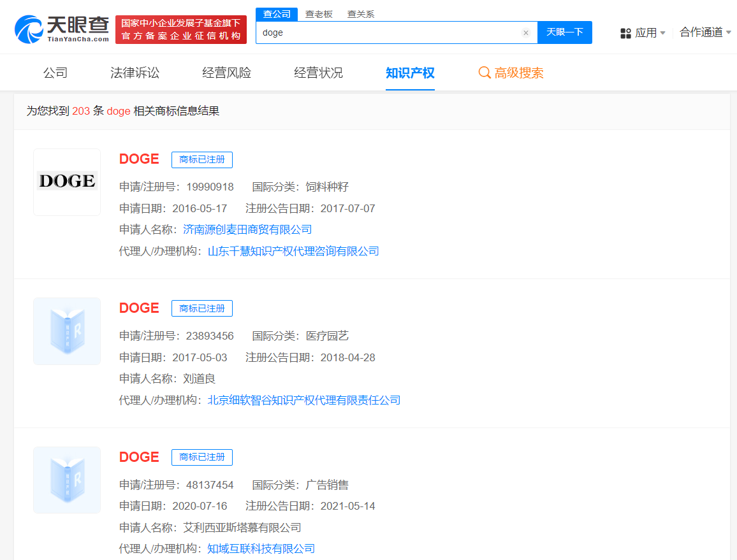
Task: Open the 经营风险 section tab
Action: pyautogui.click(x=228, y=73)
